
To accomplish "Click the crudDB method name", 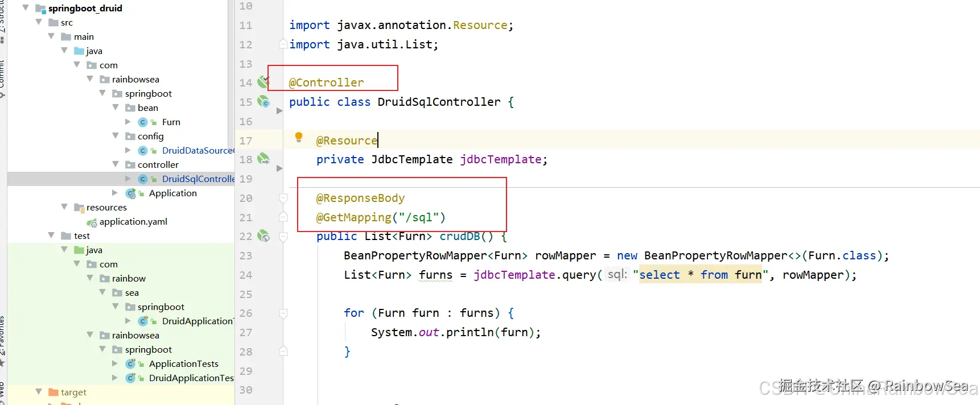I will click(460, 236).
